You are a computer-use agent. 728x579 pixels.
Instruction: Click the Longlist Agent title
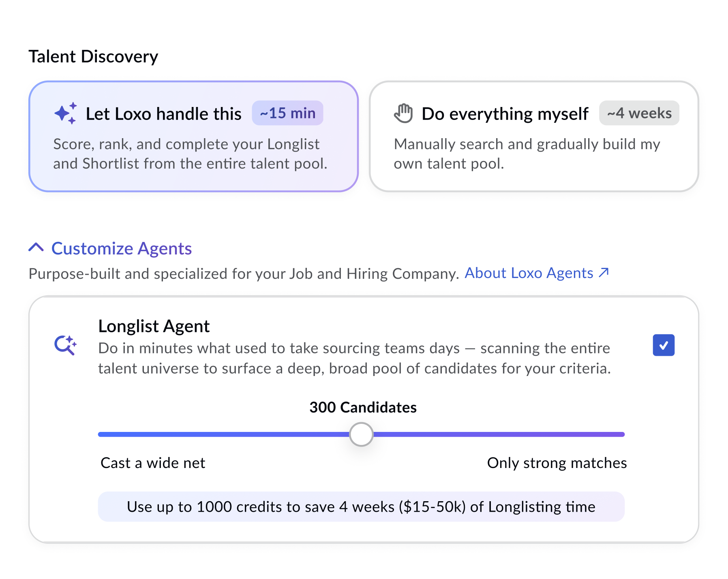(x=154, y=326)
